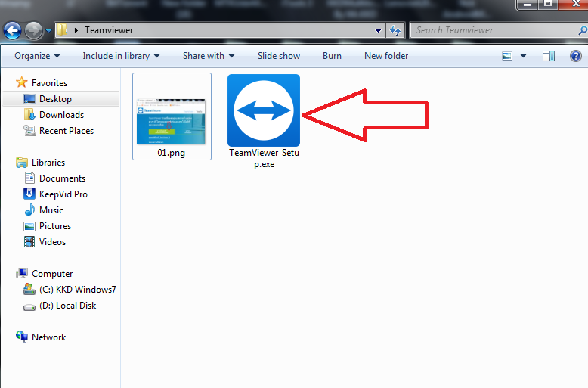
Task: Select the TeamViewer_Setup.exe icon
Action: [x=264, y=110]
